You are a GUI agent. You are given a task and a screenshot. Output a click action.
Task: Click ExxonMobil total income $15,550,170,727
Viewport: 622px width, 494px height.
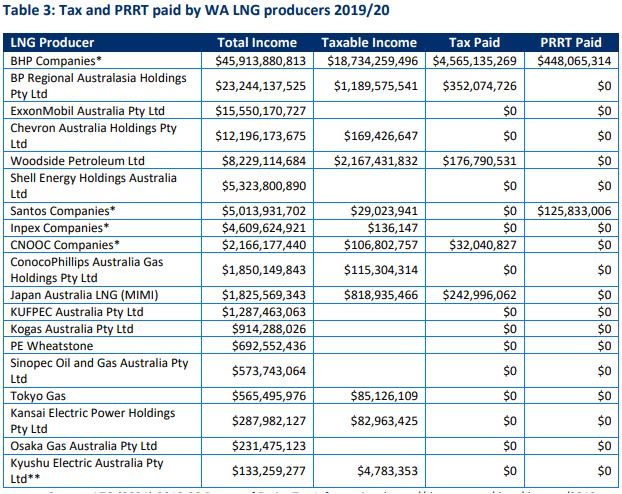(x=261, y=111)
